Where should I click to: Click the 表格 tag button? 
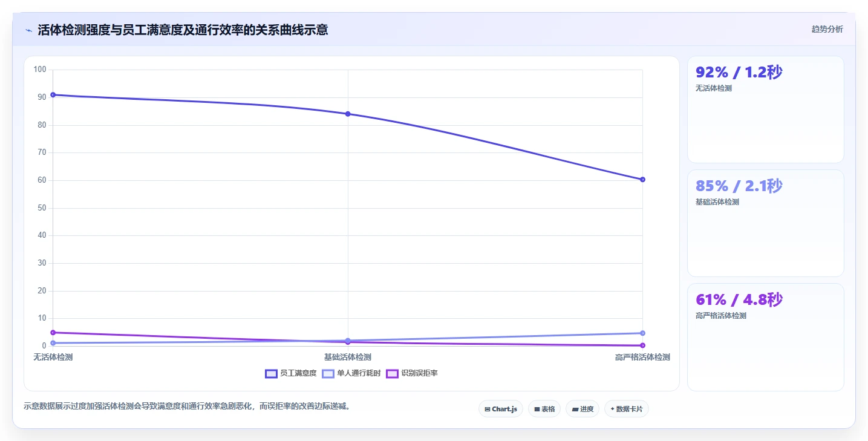click(x=544, y=409)
